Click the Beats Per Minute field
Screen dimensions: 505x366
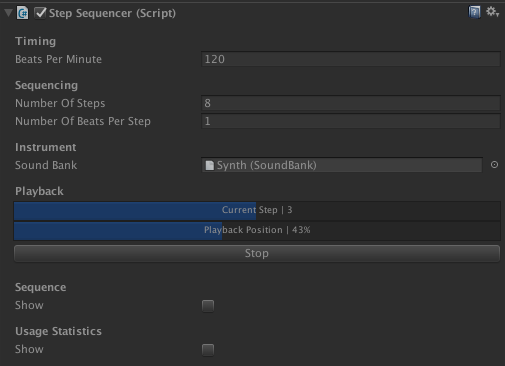point(351,59)
